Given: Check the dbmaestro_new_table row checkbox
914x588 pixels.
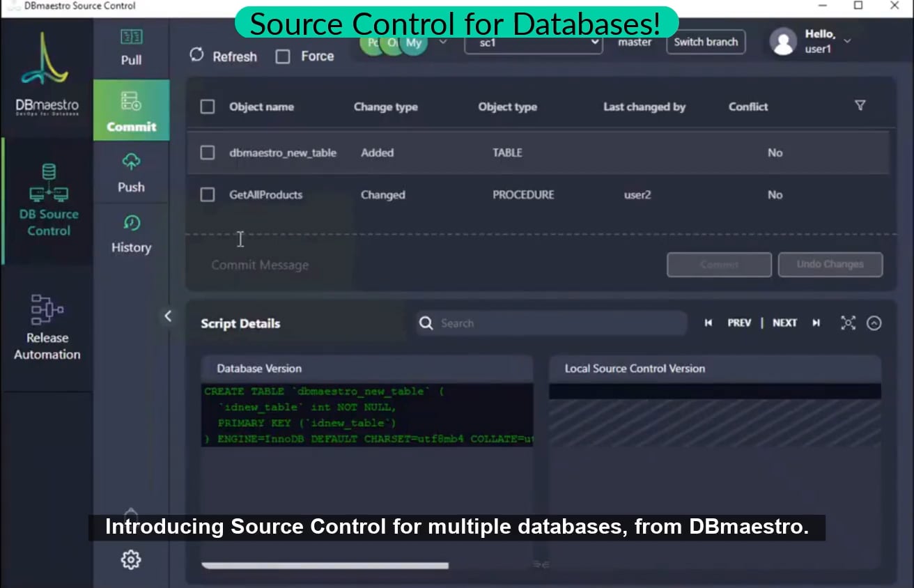Looking at the screenshot, I should (x=208, y=153).
